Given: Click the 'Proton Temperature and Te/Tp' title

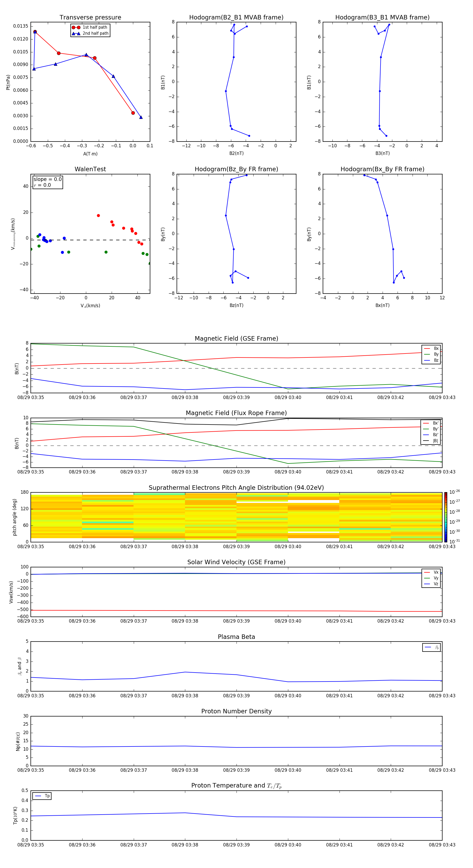Looking at the screenshot, I should (236, 785).
